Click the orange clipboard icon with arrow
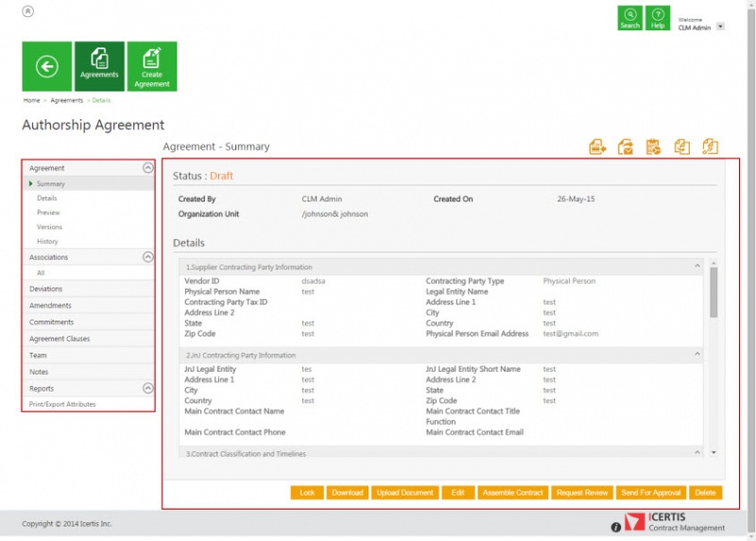 pyautogui.click(x=653, y=147)
